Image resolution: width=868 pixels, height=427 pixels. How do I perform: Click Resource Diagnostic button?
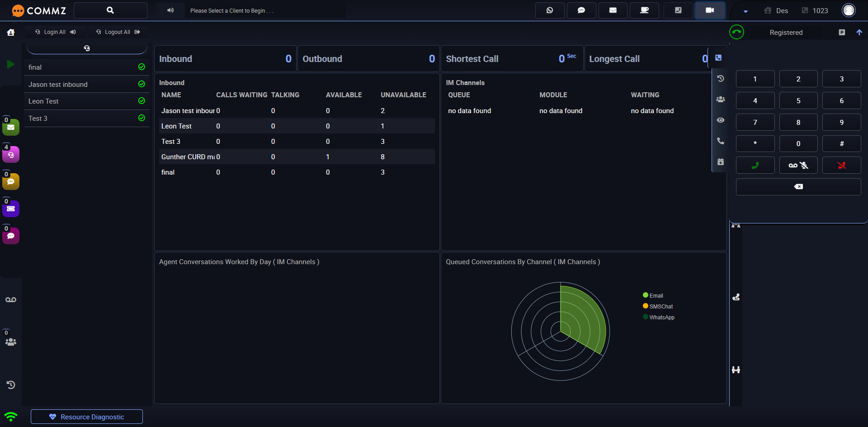pos(87,417)
